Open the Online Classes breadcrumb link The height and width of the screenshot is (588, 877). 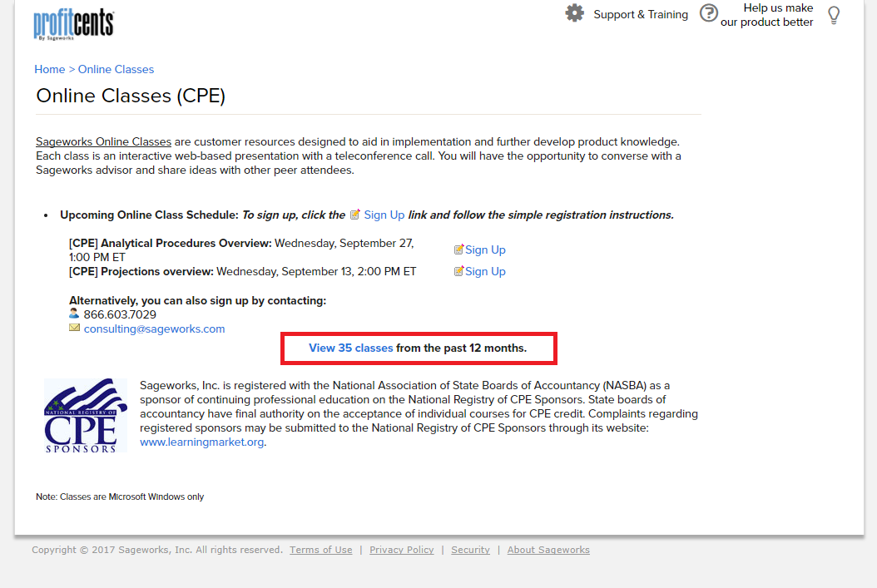[116, 69]
